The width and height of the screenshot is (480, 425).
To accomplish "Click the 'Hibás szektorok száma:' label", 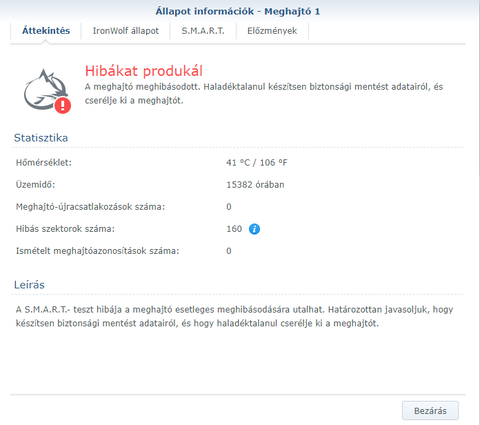I will coord(65,229).
